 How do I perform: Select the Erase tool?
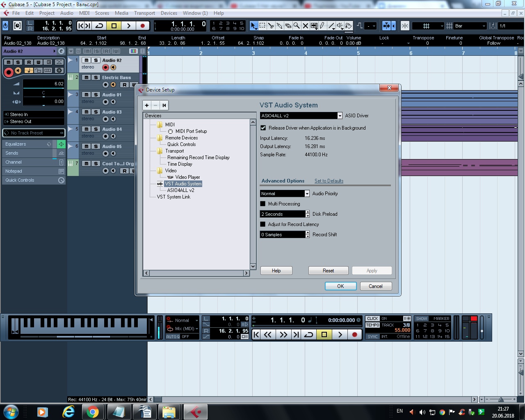(288, 25)
